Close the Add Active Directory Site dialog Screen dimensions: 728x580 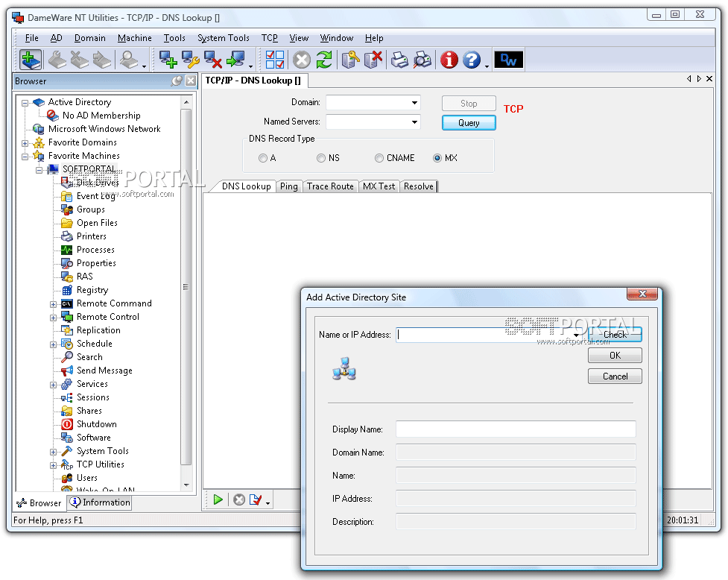pyautogui.click(x=642, y=294)
